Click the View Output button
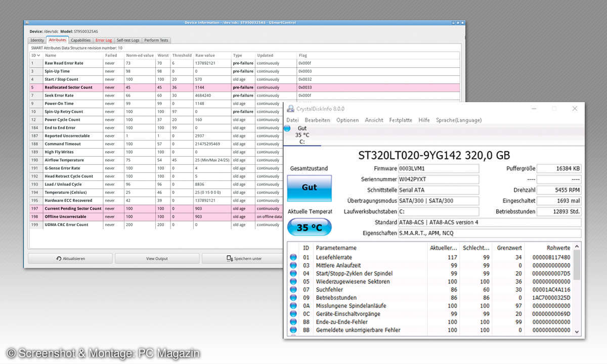 pyautogui.click(x=157, y=258)
